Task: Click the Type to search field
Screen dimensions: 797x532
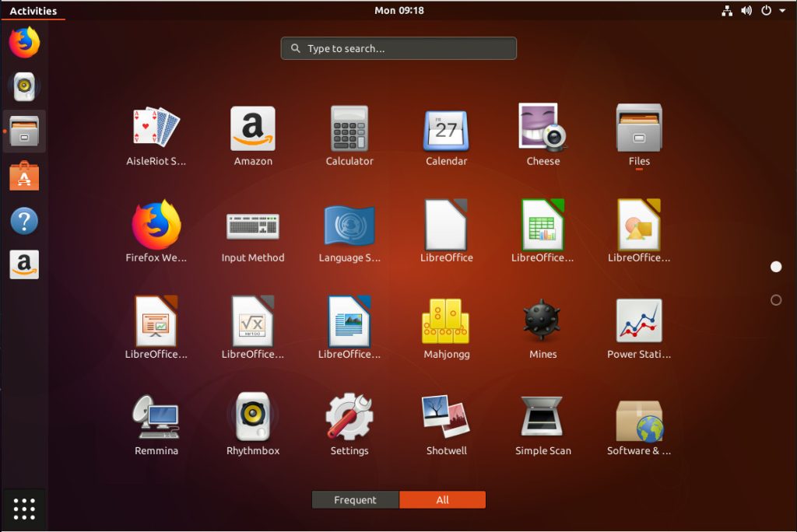Action: click(398, 48)
